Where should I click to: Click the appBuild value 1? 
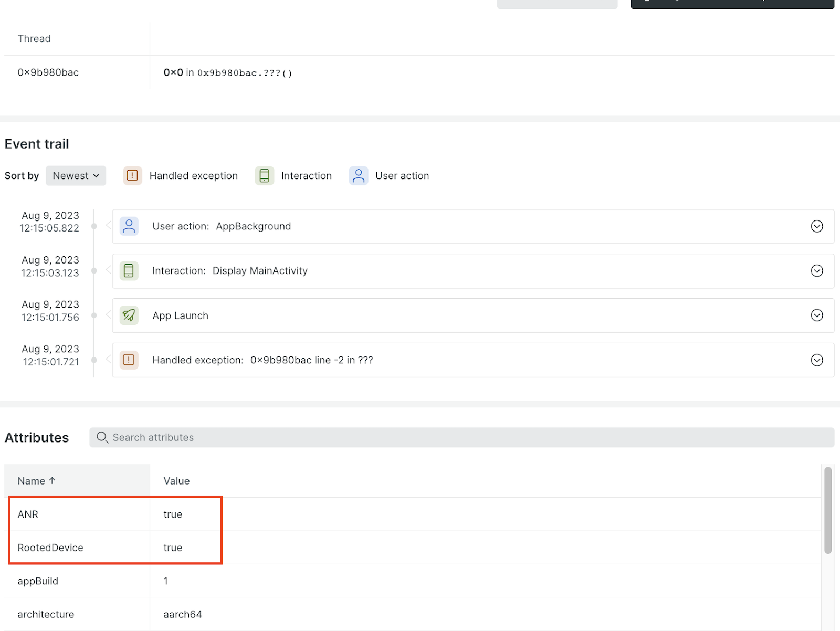(166, 581)
